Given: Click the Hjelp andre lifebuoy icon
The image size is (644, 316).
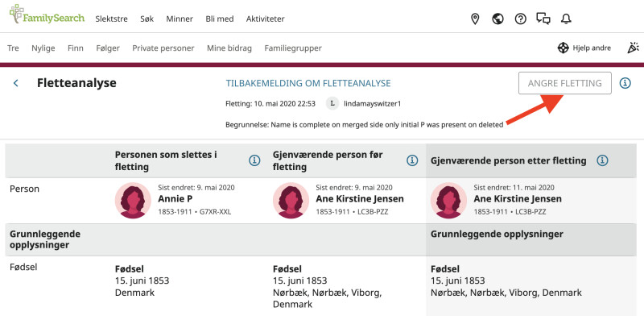Looking at the screenshot, I should click(x=563, y=48).
